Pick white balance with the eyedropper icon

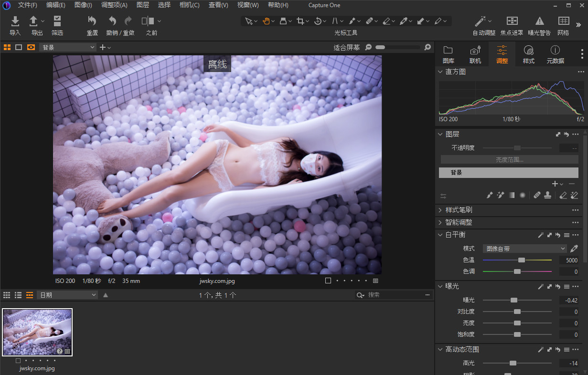point(574,248)
